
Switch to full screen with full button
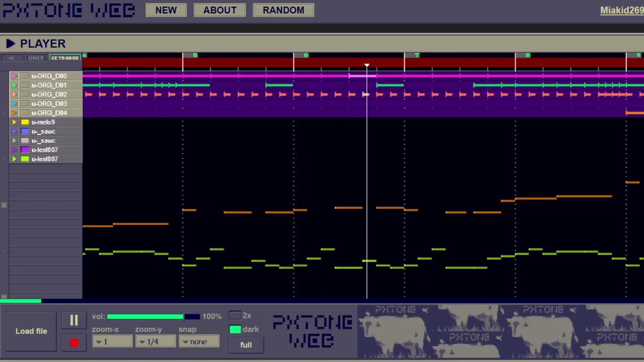click(246, 345)
